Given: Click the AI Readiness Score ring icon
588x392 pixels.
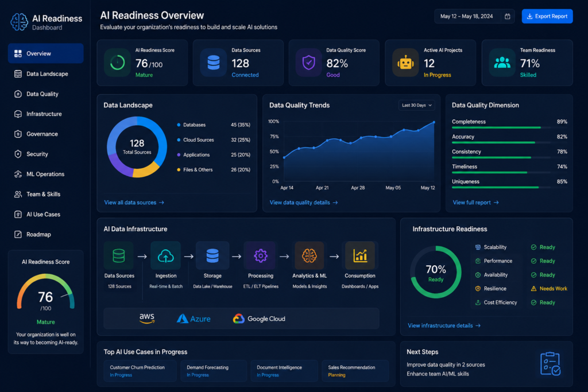Looking at the screenshot, I should [x=117, y=63].
